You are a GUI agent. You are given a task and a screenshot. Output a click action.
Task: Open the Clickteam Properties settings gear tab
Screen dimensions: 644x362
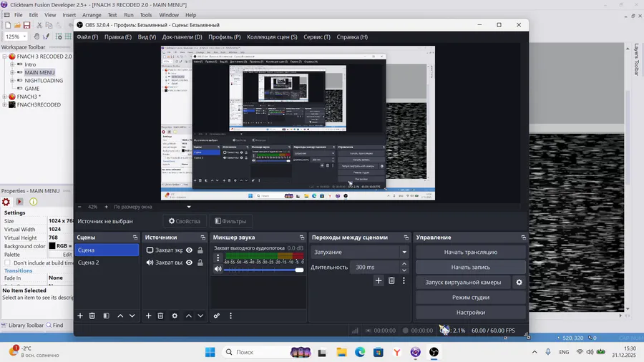click(6, 202)
